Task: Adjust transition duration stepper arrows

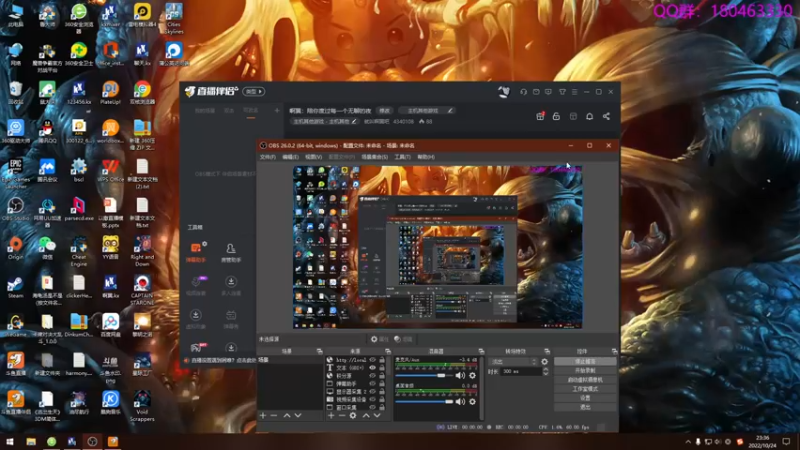Action: 545,371
